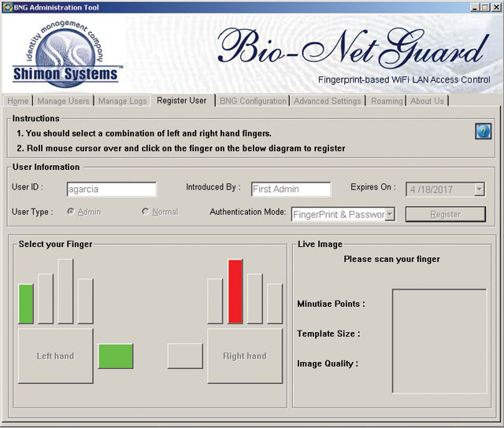The height and width of the screenshot is (428, 504).
Task: Select the tallest left-hand middle finger bar
Action: tap(65, 291)
